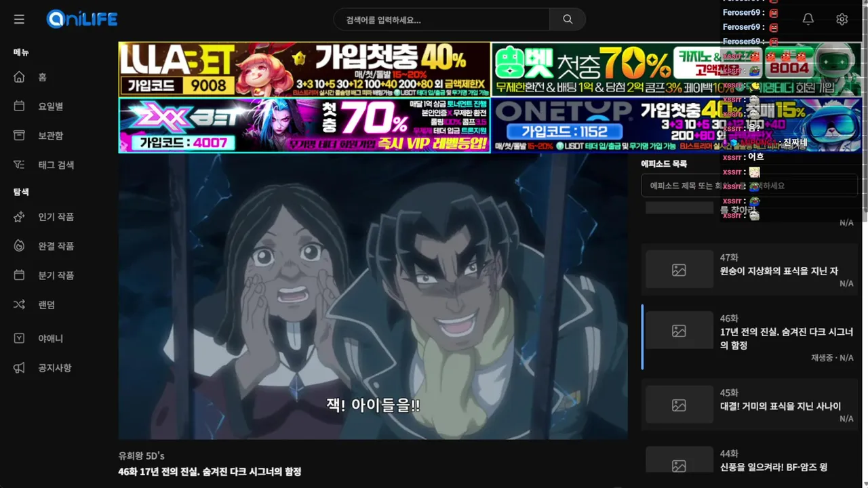Click the 46화 episode thumbnail placeholder
Screen dimensions: 868x488
(679, 331)
